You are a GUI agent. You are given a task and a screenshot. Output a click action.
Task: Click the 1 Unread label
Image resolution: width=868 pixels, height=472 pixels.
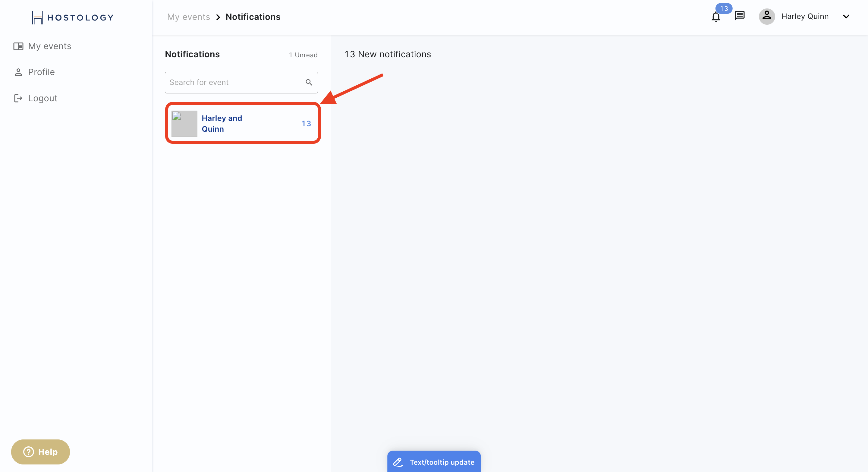303,55
